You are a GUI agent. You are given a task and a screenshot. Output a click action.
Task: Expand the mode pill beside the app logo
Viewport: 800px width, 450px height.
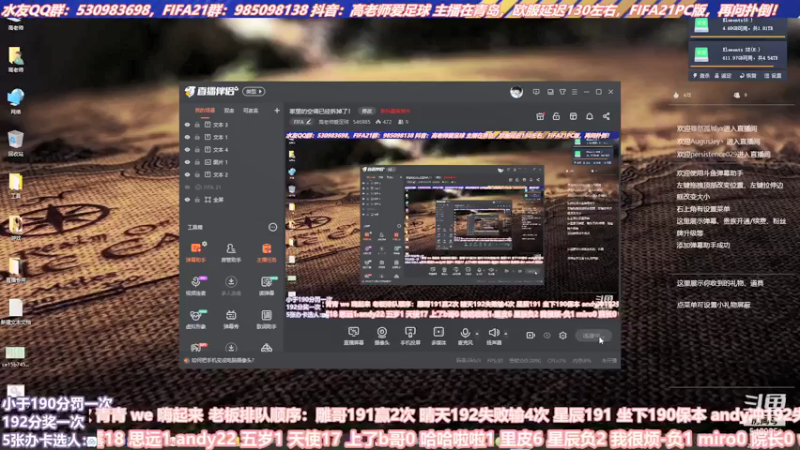coord(254,91)
